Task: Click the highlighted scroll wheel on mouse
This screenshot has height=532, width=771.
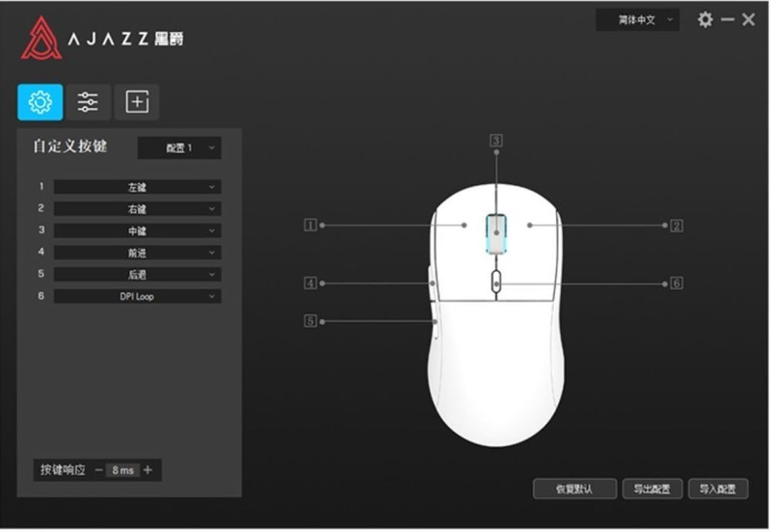Action: (496, 233)
